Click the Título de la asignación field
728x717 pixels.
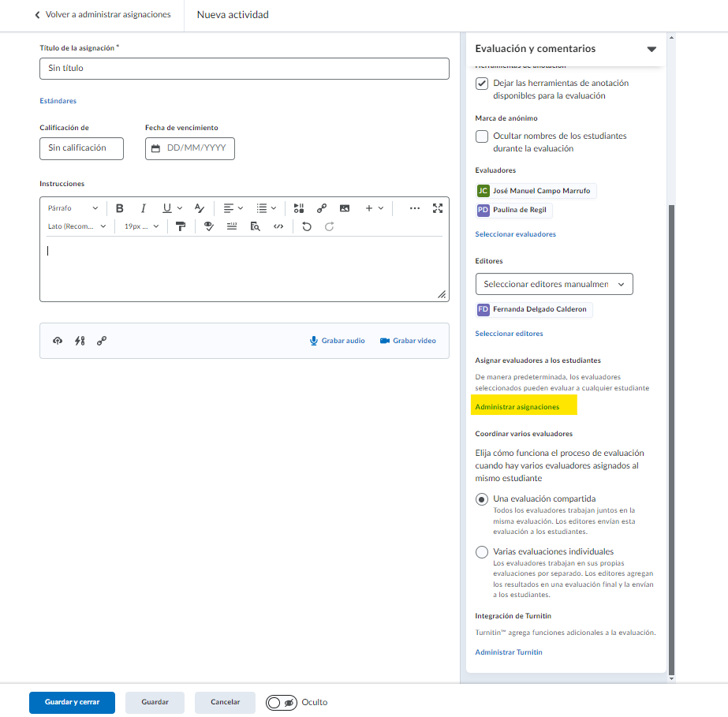point(244,69)
